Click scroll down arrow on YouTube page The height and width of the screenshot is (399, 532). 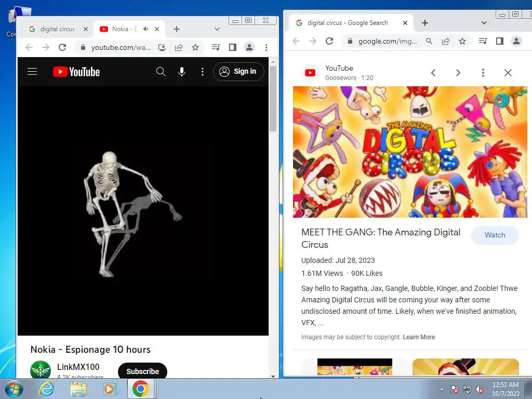pos(273,376)
